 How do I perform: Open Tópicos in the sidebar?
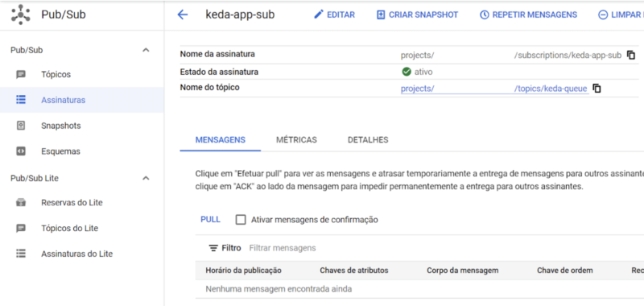[x=56, y=75]
